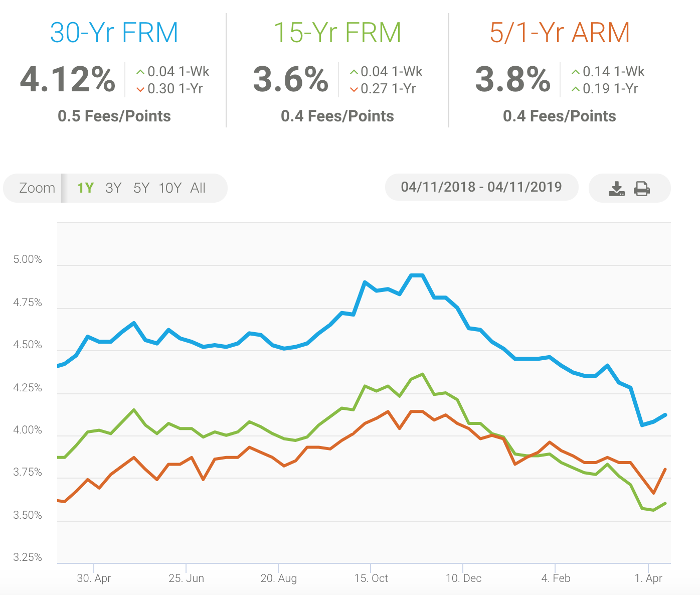Open the 04/11/2018 start date picker
This screenshot has height=595, width=700.
439,187
